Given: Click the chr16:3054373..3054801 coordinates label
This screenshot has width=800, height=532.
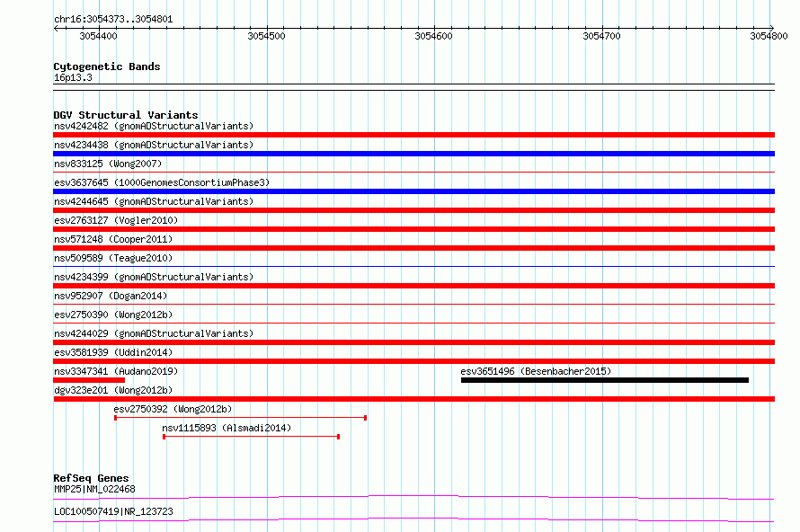Looking at the screenshot, I should 113,20.
